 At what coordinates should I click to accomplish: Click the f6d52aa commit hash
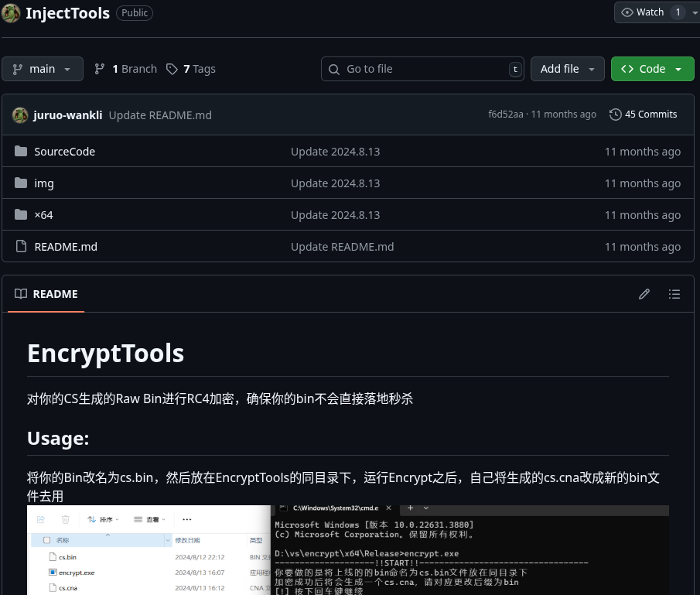pyautogui.click(x=505, y=115)
